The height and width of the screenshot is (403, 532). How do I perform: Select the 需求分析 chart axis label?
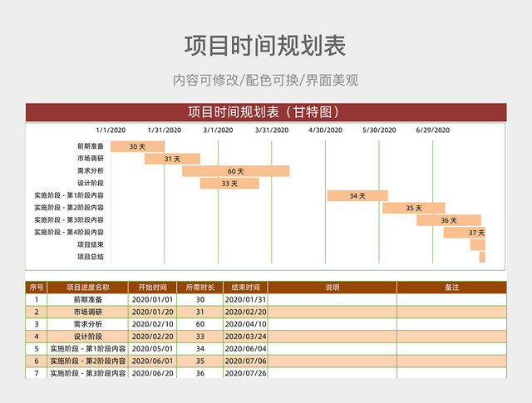pos(91,170)
